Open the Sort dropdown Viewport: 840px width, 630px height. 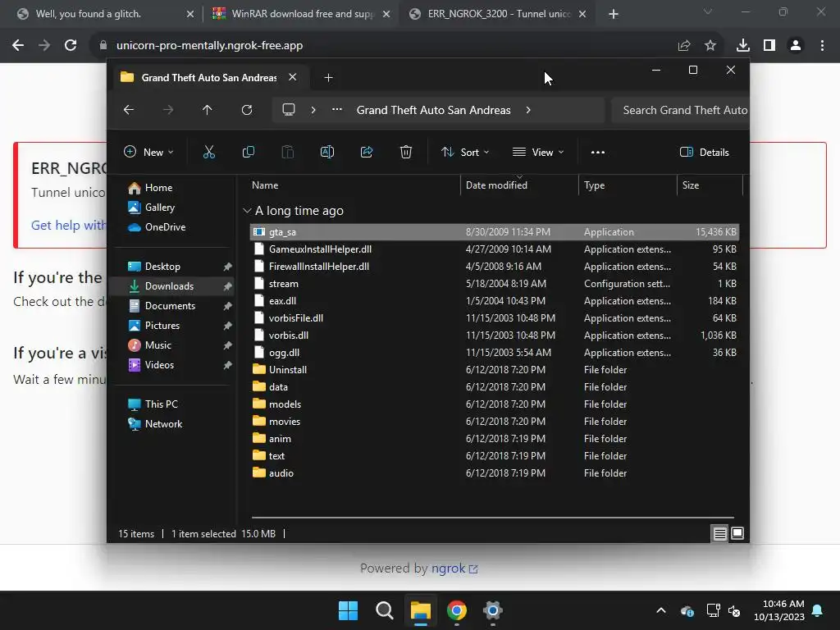465,152
